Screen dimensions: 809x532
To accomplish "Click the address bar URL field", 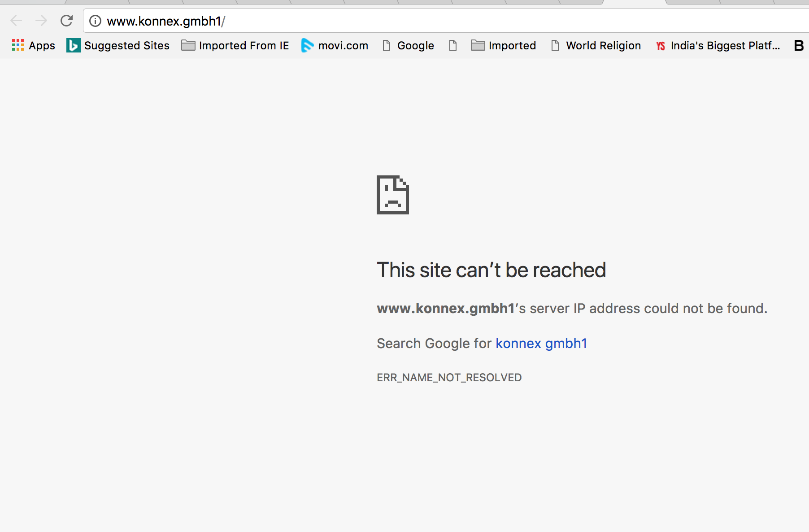I will pyautogui.click(x=404, y=21).
